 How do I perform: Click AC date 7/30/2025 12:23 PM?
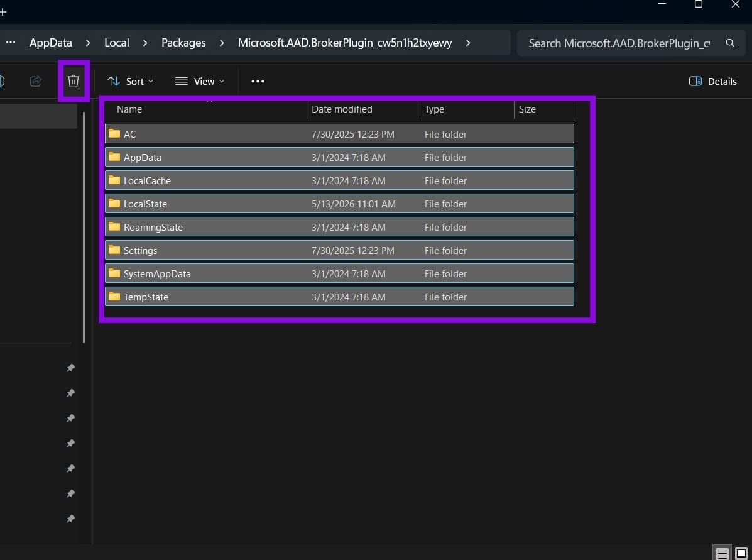(353, 135)
